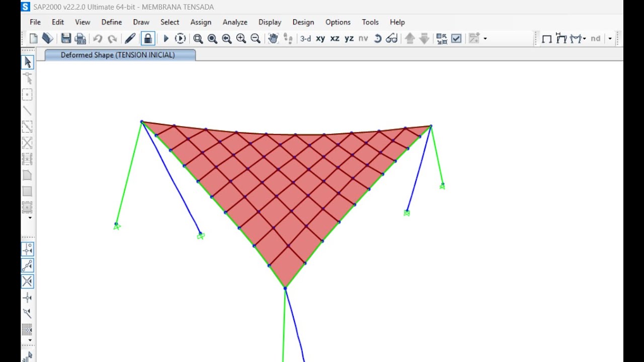This screenshot has width=644, height=362.
Task: Restore previous zoom icon
Action: point(227,38)
